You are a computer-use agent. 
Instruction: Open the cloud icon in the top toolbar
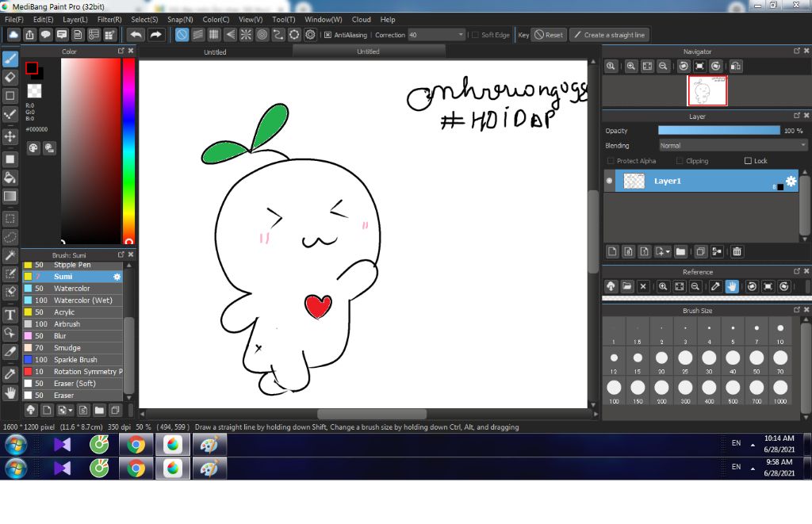[13, 35]
